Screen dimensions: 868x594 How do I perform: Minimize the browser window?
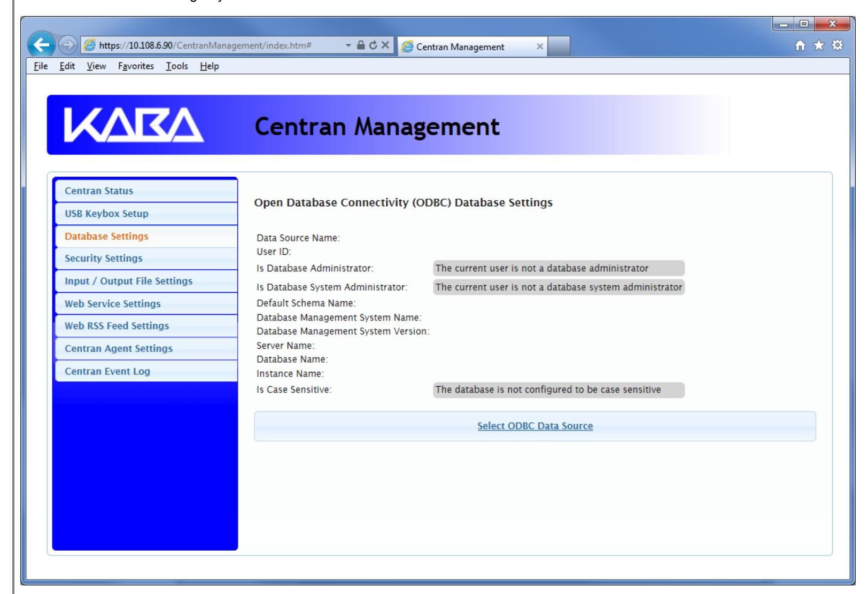tap(784, 25)
